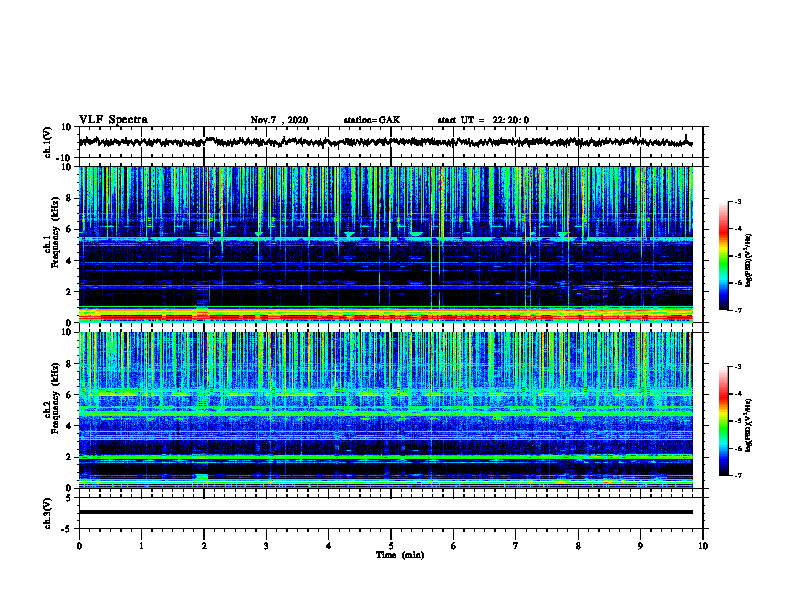Viewport: 792px width, 612px height.
Task: Click the "Time (min)" axis label
Action: [400, 555]
